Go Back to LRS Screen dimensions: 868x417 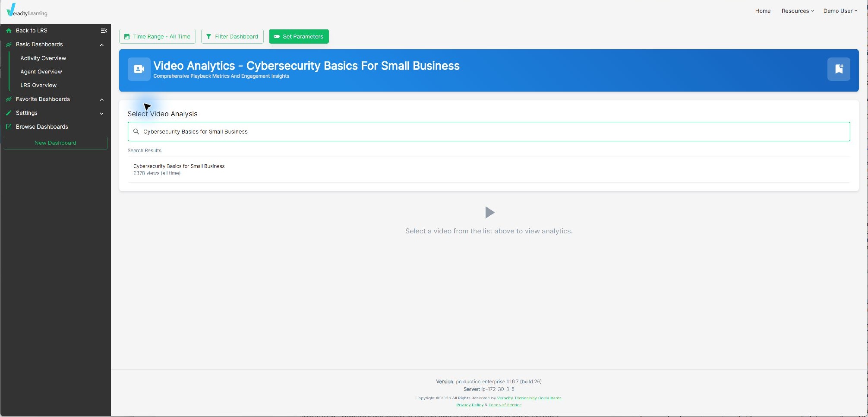pos(32,31)
